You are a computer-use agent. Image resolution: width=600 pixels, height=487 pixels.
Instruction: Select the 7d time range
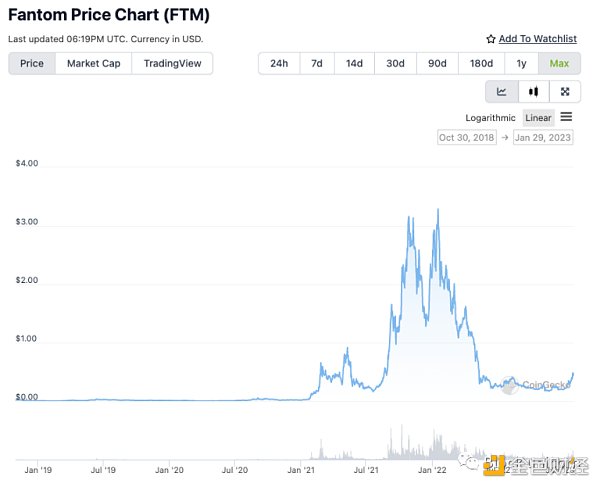click(x=316, y=64)
